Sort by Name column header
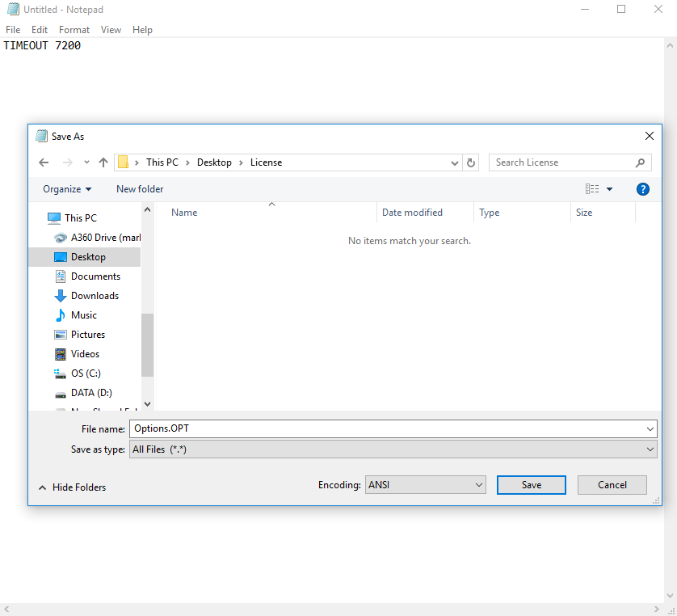677x616 pixels. point(184,213)
